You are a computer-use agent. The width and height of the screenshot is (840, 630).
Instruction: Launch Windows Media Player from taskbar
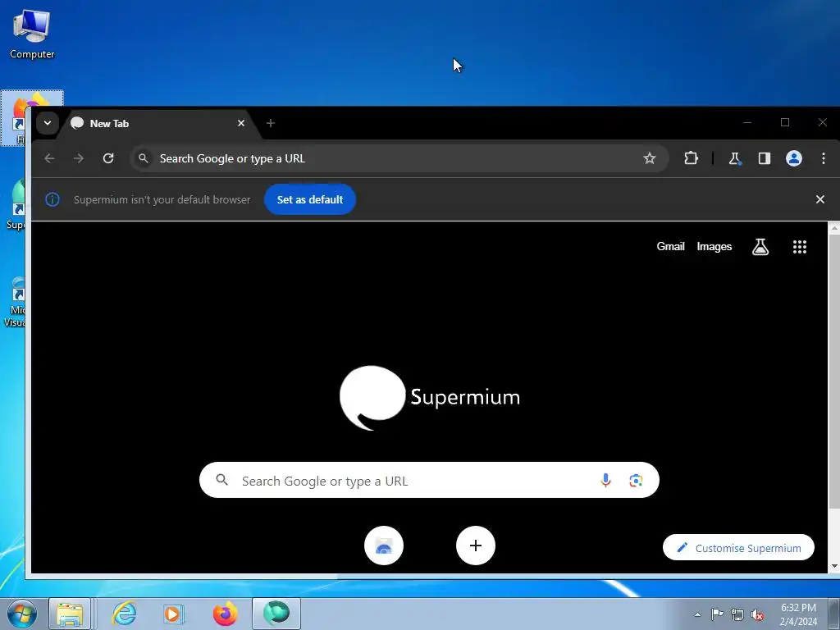pyautogui.click(x=173, y=614)
